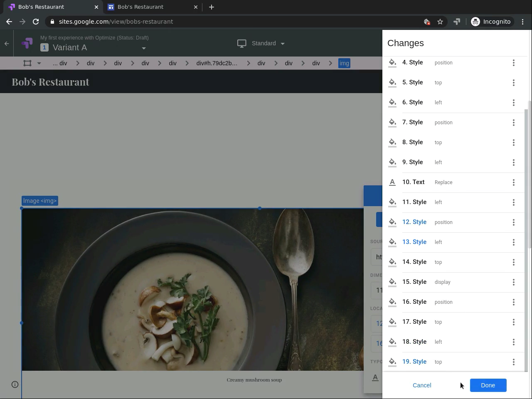Screen dimensions: 532x399
Task: Click the info icon at bottom left
Action: point(15,384)
